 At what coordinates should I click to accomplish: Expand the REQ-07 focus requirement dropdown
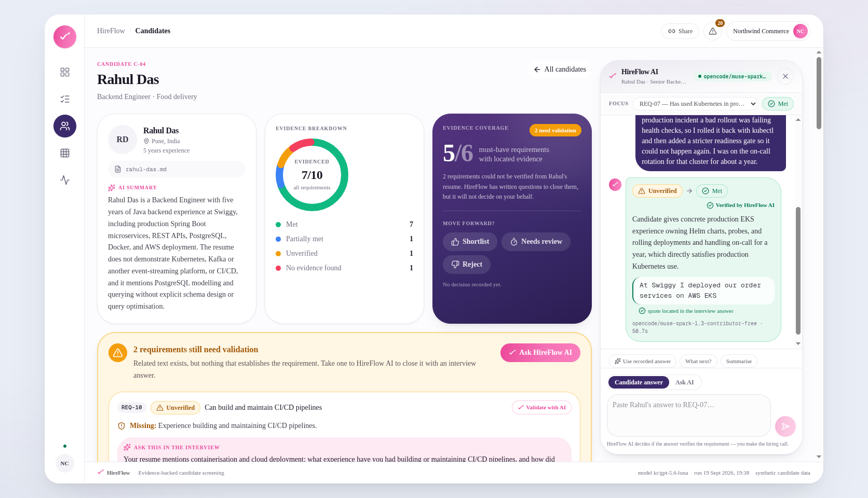pyautogui.click(x=695, y=104)
